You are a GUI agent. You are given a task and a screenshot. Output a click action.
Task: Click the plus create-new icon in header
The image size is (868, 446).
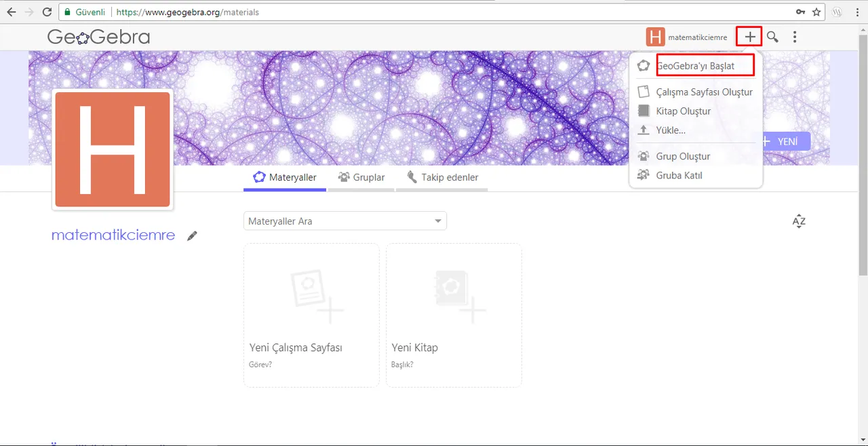[x=750, y=37]
